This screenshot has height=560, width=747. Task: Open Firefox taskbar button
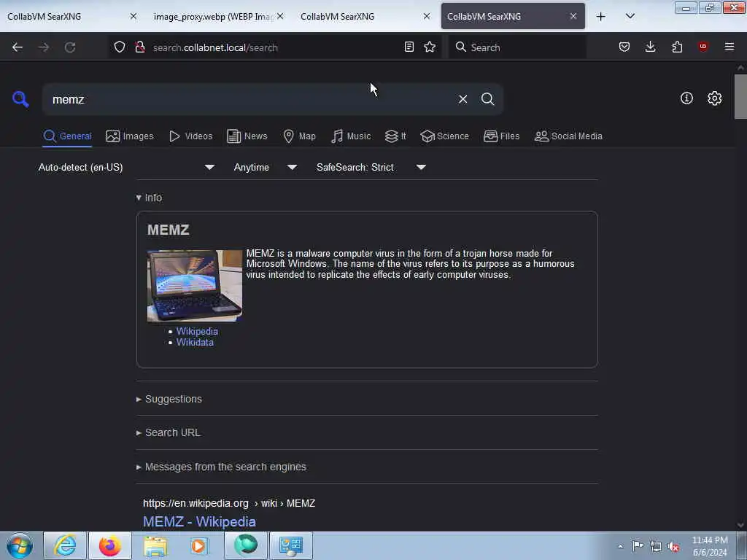[110, 545]
